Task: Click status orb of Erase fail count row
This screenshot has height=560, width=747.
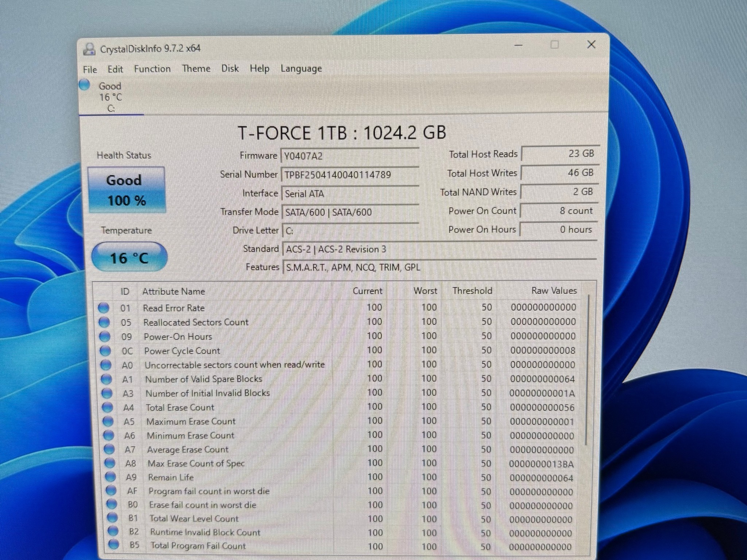Action: pyautogui.click(x=112, y=505)
